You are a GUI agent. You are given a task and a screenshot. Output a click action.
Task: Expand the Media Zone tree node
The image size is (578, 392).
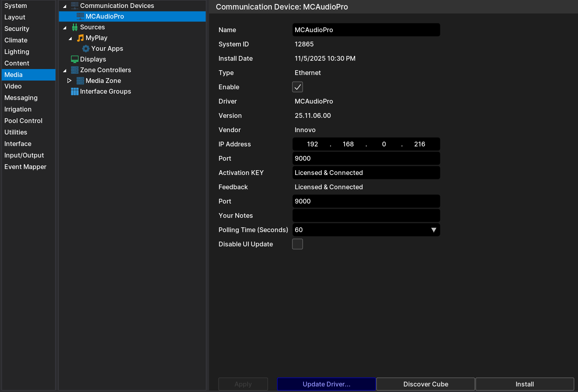tap(69, 81)
